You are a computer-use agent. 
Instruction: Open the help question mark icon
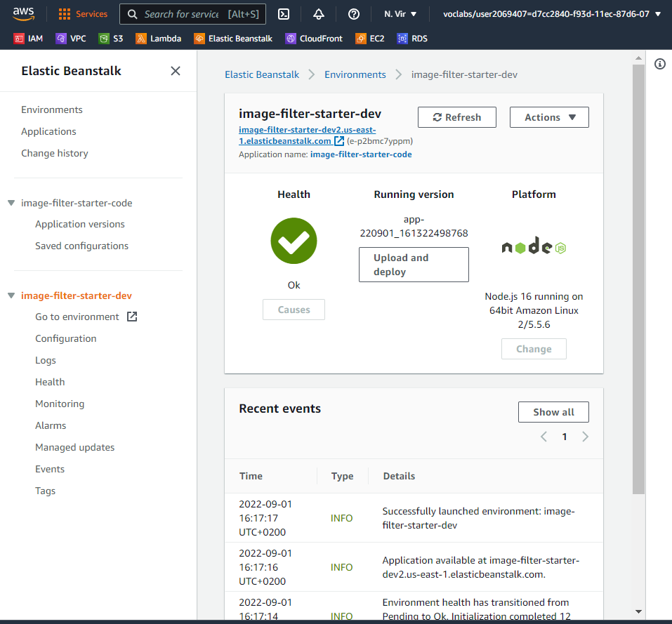(353, 13)
